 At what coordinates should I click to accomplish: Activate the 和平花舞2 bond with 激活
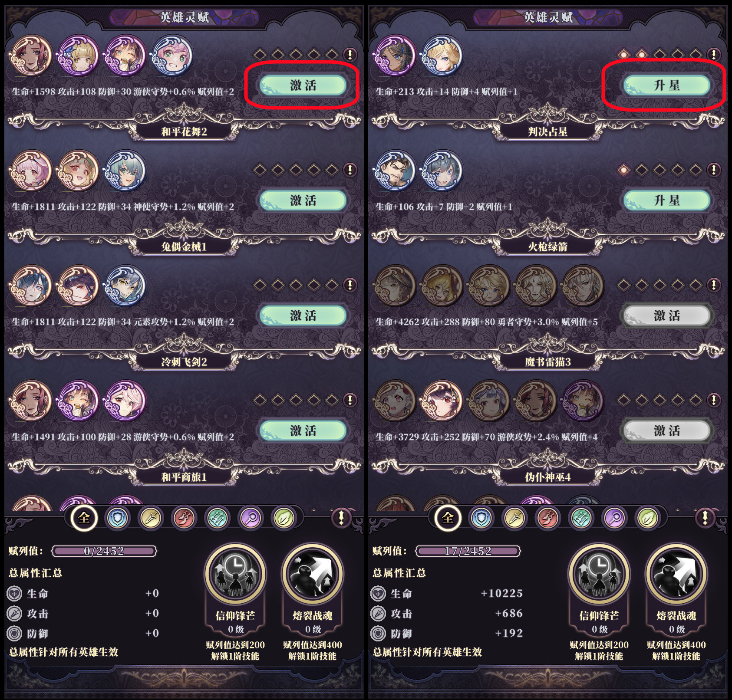tap(303, 85)
